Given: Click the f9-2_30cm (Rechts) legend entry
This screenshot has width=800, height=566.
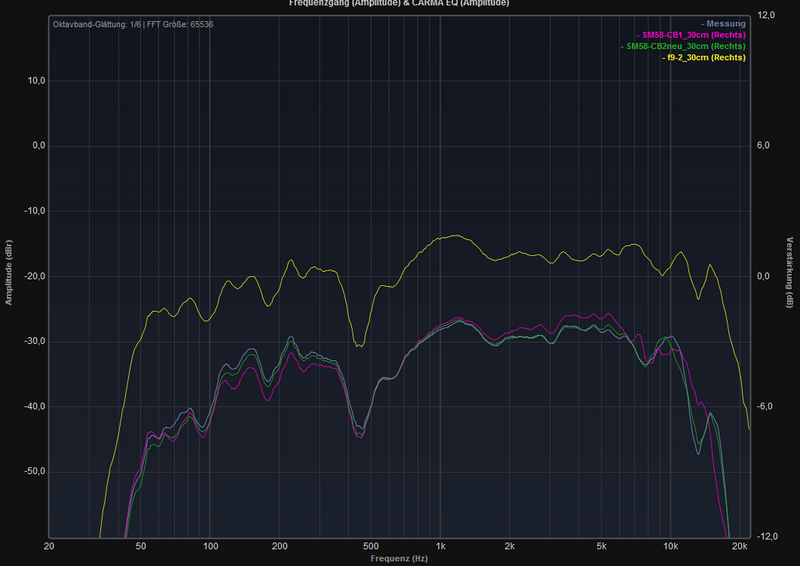Looking at the screenshot, I should (704, 57).
